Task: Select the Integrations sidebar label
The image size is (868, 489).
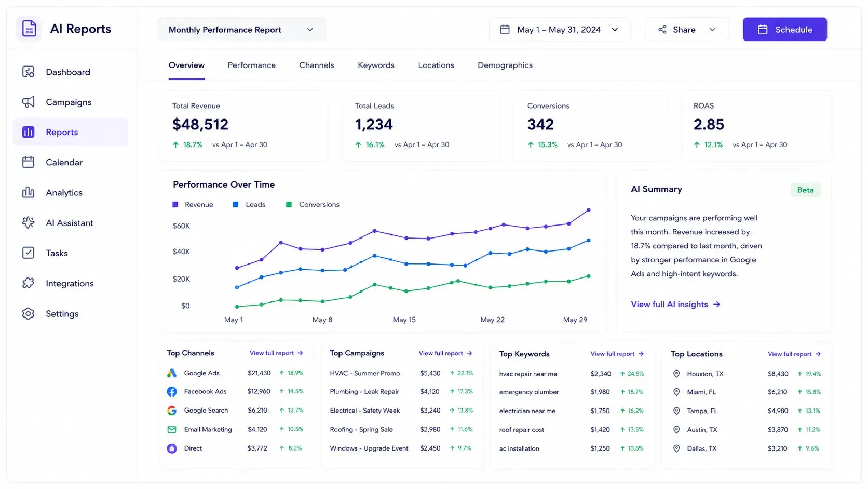Action: pos(70,284)
